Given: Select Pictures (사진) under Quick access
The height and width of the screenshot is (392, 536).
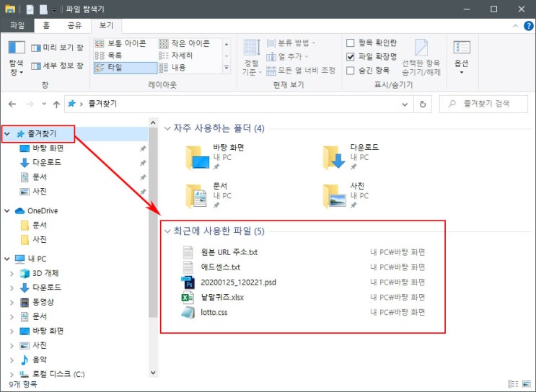Looking at the screenshot, I should point(33,191).
